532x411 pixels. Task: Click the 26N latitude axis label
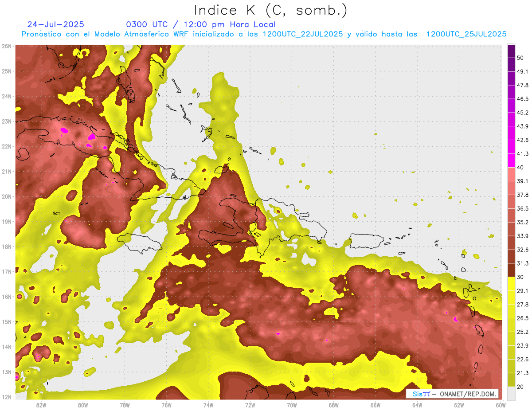pos(7,46)
